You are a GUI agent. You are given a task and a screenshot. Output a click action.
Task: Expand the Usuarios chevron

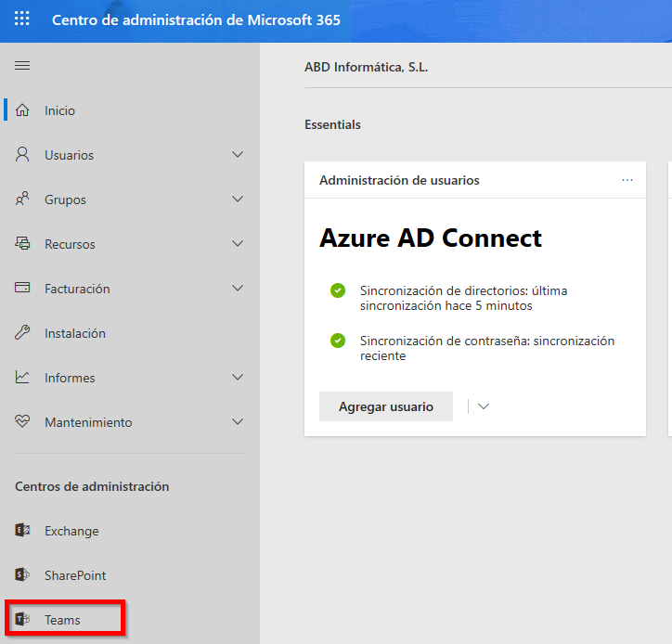pos(238,154)
